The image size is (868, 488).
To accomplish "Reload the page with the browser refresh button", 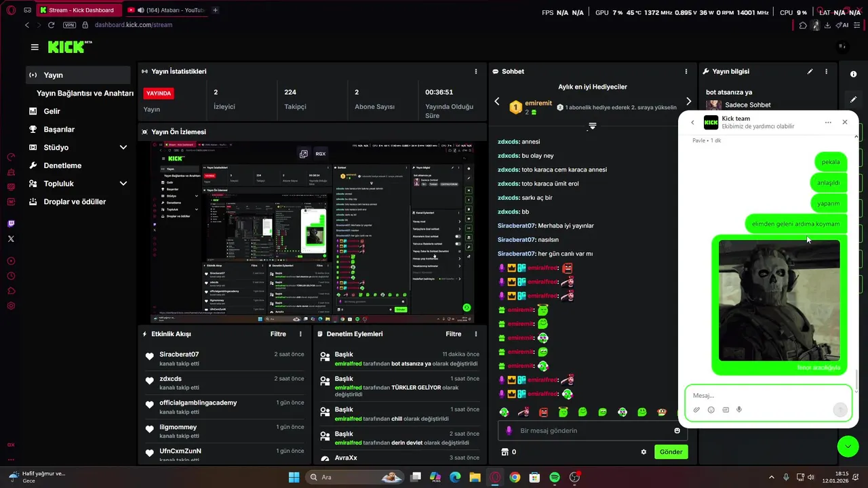I will point(51,25).
